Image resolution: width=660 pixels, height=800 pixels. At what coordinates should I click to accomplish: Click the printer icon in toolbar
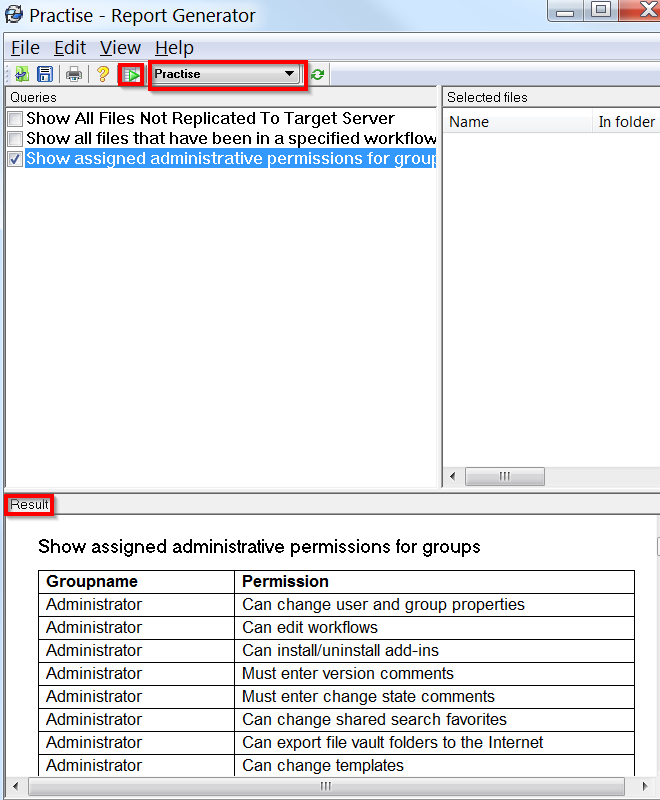[x=74, y=74]
